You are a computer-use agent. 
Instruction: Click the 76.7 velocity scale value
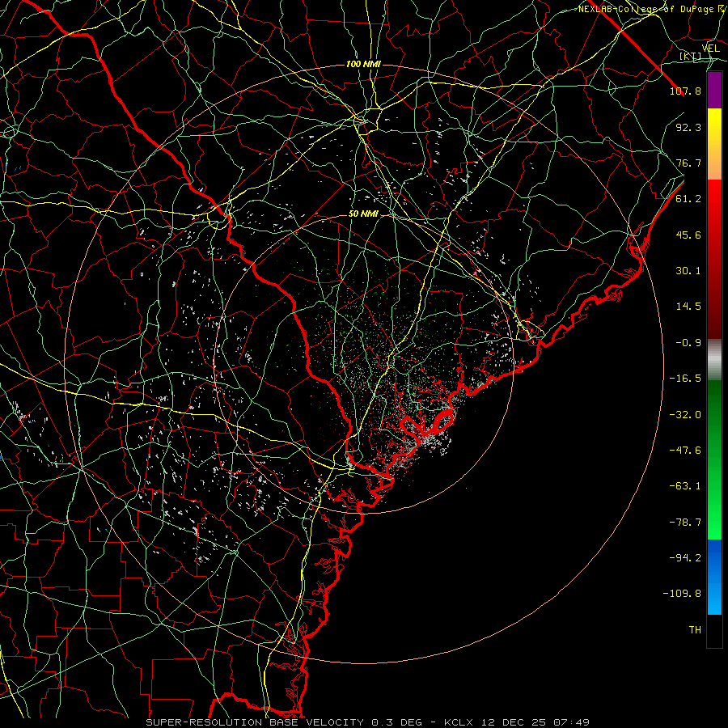pos(688,163)
